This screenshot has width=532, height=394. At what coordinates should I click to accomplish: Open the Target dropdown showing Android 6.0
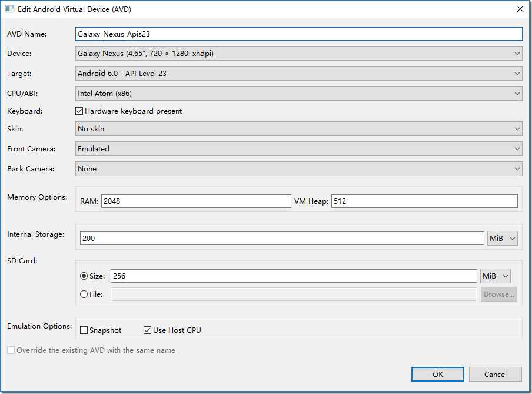point(298,74)
